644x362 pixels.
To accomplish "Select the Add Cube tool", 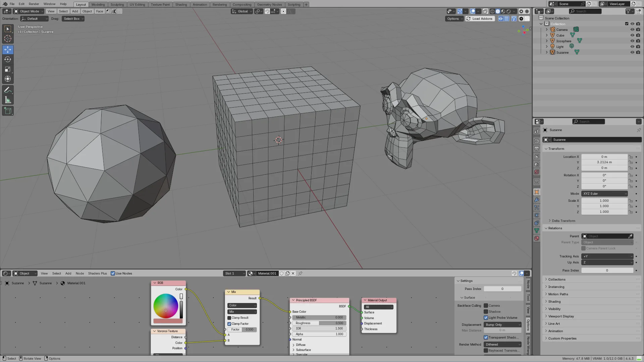I will (x=8, y=111).
